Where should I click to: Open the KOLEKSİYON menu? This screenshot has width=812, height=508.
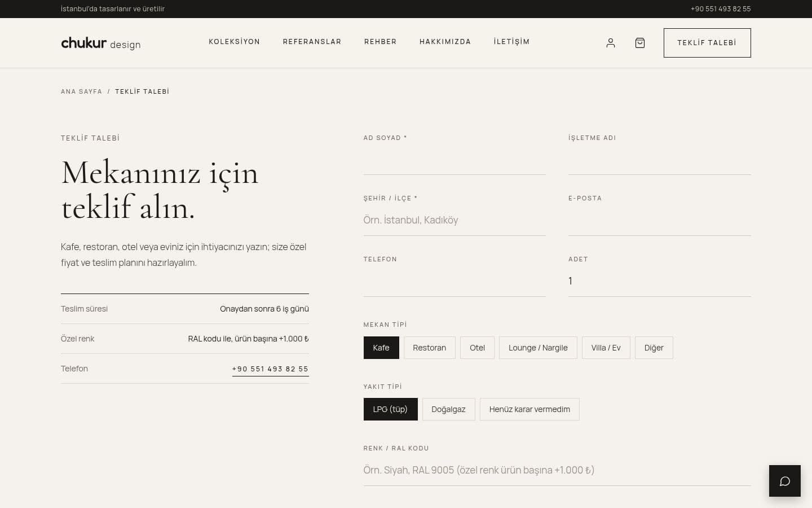(235, 42)
